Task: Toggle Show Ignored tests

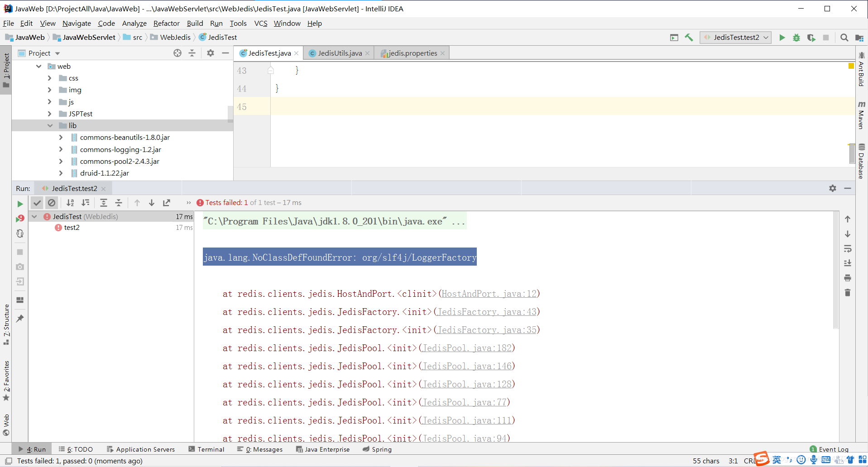Action: 52,203
